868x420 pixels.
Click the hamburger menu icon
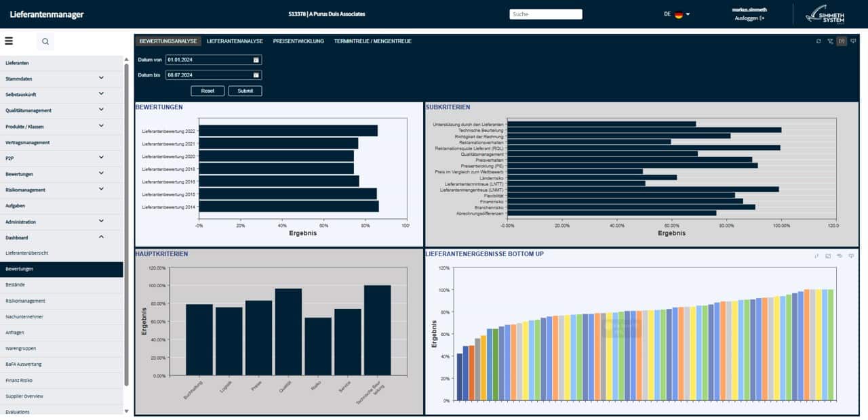pyautogui.click(x=9, y=40)
